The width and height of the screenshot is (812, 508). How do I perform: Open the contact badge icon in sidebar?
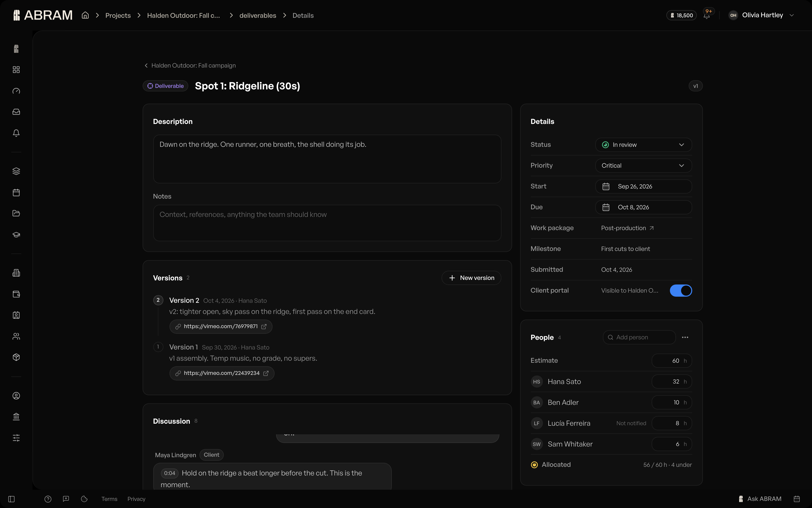point(16,315)
